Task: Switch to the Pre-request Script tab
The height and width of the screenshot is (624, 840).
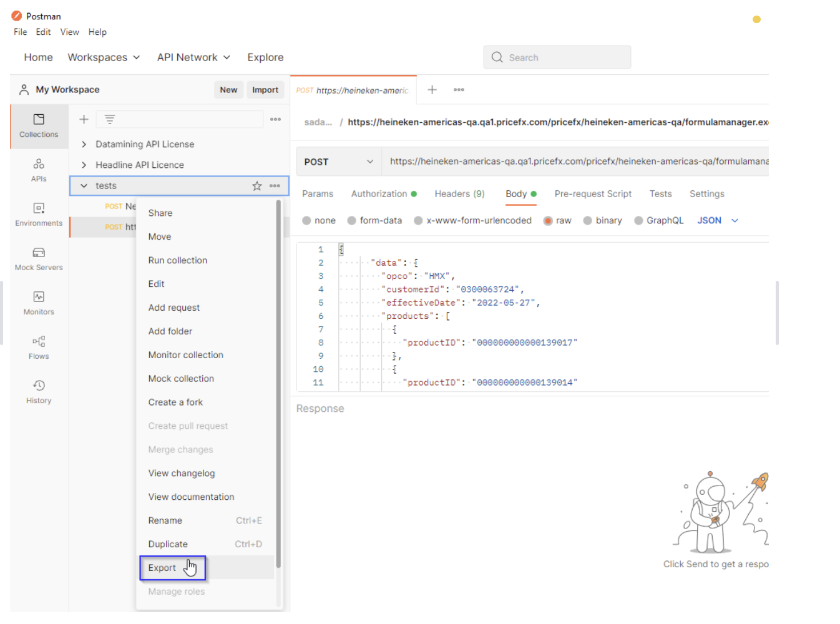Action: pos(593,194)
